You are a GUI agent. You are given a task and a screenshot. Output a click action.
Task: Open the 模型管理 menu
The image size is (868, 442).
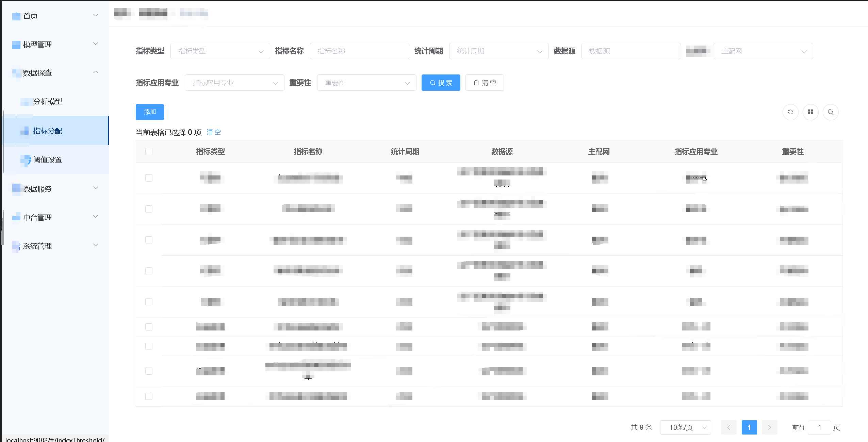pos(55,45)
